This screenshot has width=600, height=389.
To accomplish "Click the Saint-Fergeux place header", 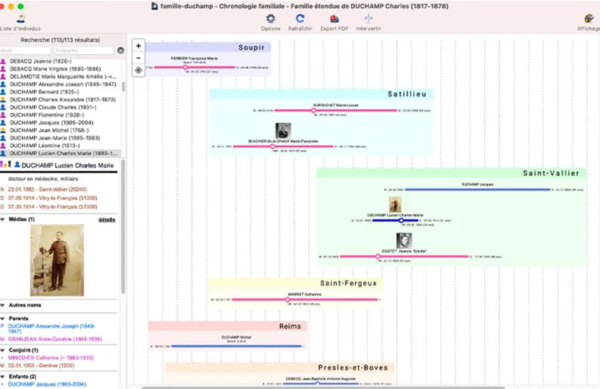I will (x=296, y=283).
